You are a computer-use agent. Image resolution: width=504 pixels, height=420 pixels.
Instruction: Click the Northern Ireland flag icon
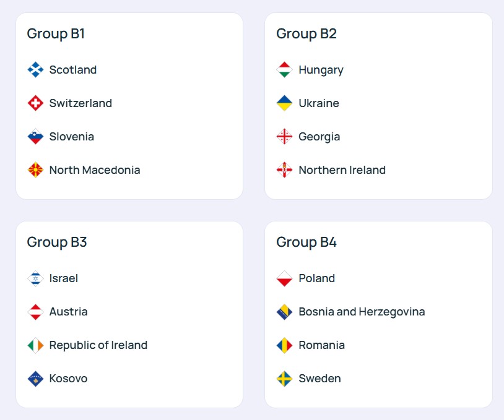click(284, 170)
